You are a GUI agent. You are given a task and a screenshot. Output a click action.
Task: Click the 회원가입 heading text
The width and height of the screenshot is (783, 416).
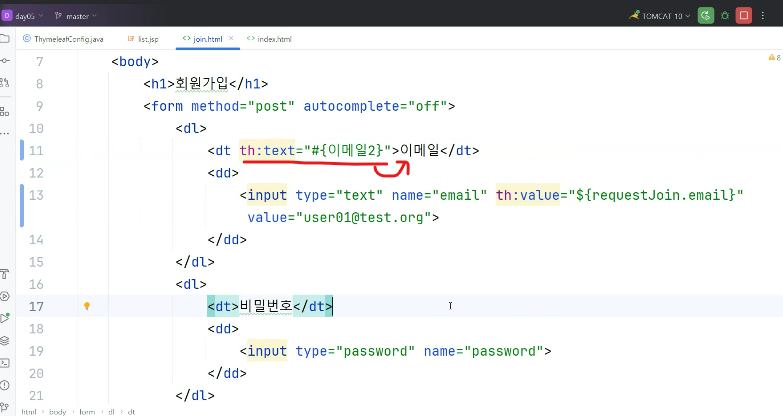(x=202, y=83)
